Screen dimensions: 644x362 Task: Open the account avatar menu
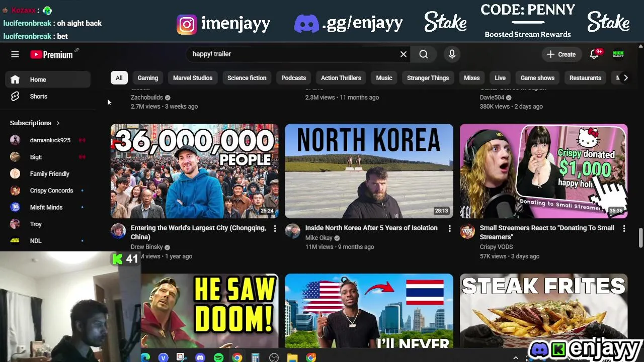coord(618,54)
